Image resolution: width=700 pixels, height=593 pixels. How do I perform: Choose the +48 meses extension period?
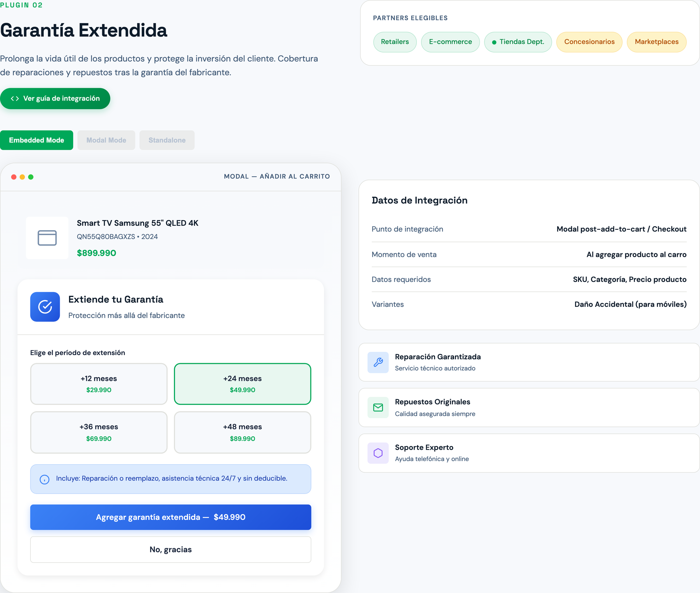(x=242, y=432)
